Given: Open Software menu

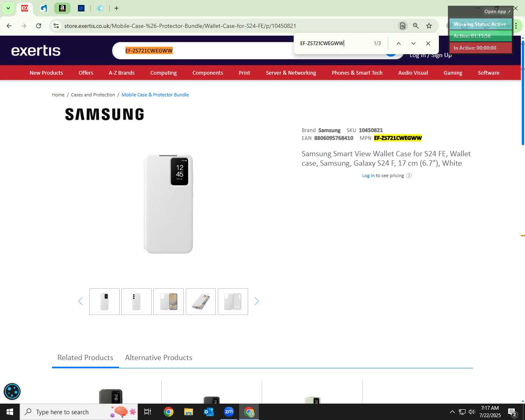Looking at the screenshot, I should point(488,73).
